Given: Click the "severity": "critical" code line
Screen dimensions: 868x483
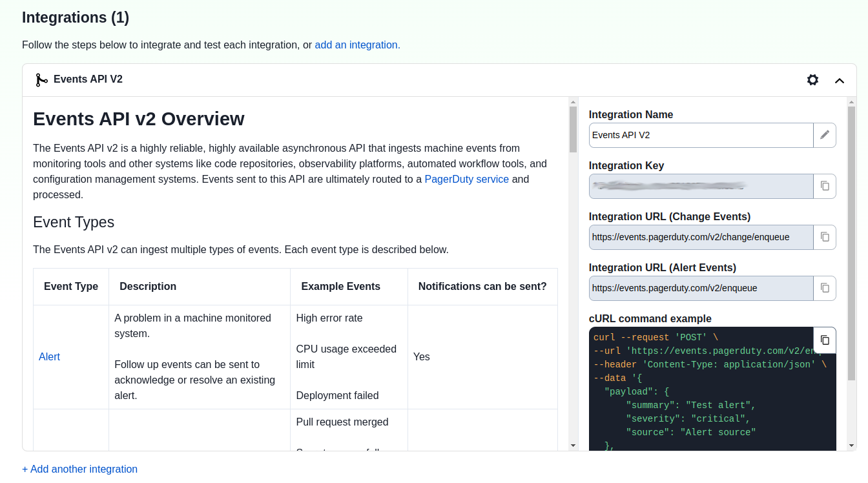Looking at the screenshot, I should click(688, 418).
